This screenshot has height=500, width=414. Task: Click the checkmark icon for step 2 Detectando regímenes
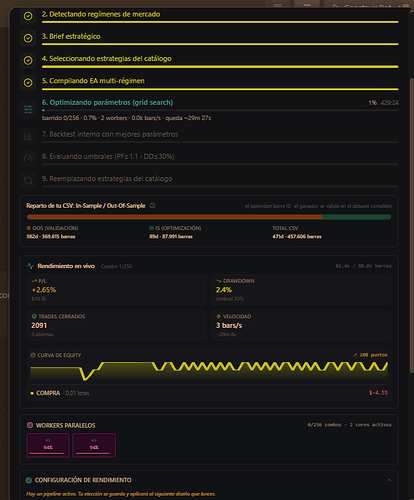(x=28, y=16)
